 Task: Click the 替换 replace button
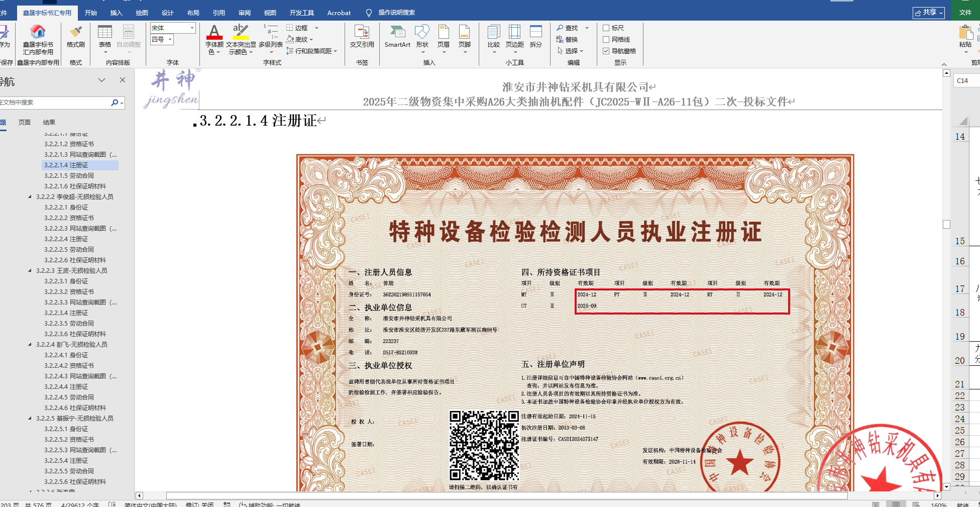coord(567,40)
